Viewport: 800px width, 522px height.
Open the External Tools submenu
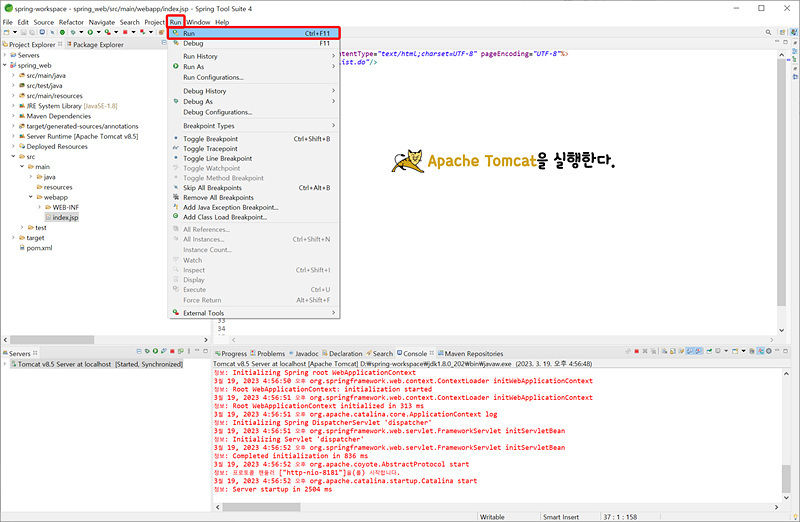(254, 313)
